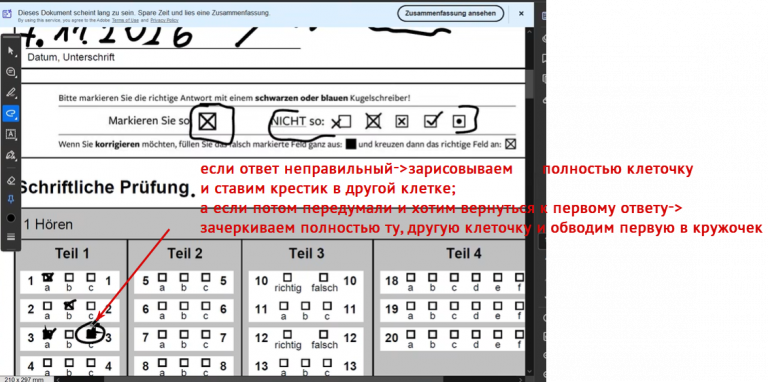Viewport: 768px width, 382px height.
Task: Open the Privacy Policy link
Action: [x=164, y=21]
